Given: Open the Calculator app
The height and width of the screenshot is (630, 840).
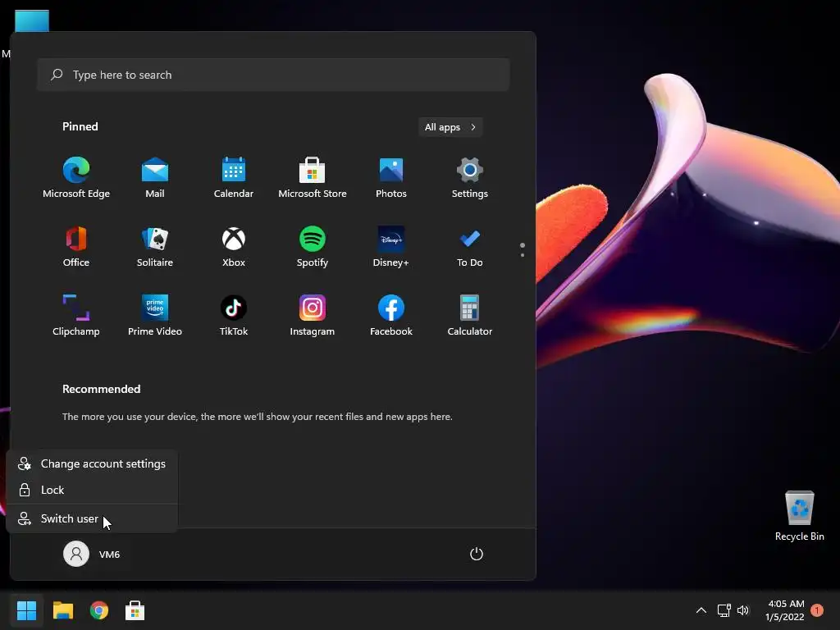Looking at the screenshot, I should (470, 316).
